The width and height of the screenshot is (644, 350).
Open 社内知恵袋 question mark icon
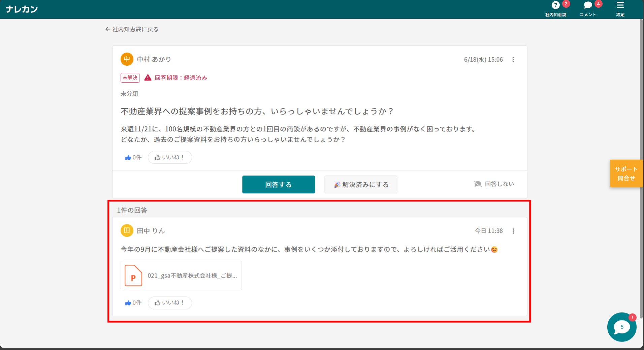coord(555,5)
